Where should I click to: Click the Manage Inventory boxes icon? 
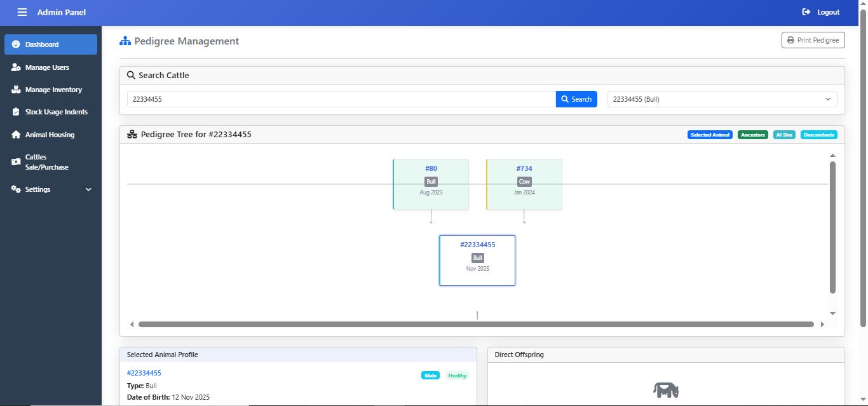pyautogui.click(x=16, y=90)
